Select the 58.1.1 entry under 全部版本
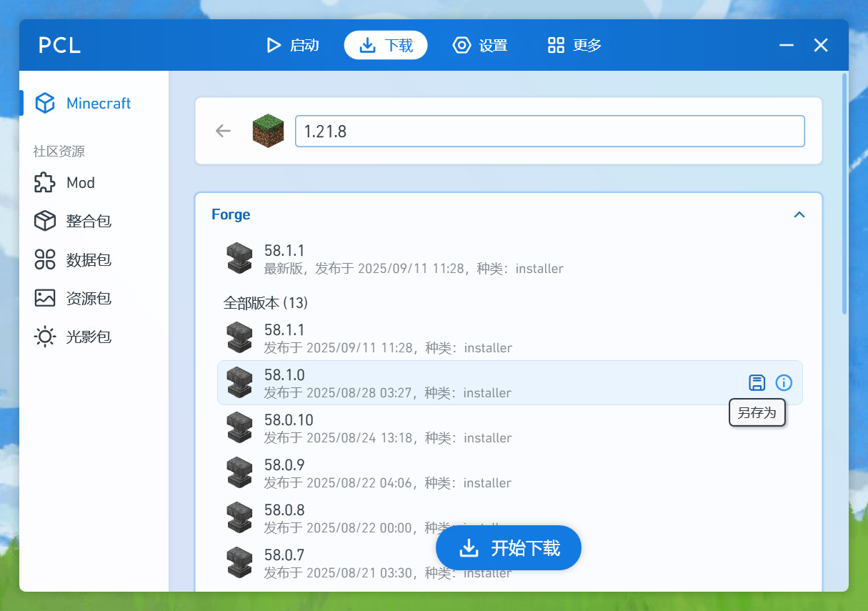 pos(510,338)
